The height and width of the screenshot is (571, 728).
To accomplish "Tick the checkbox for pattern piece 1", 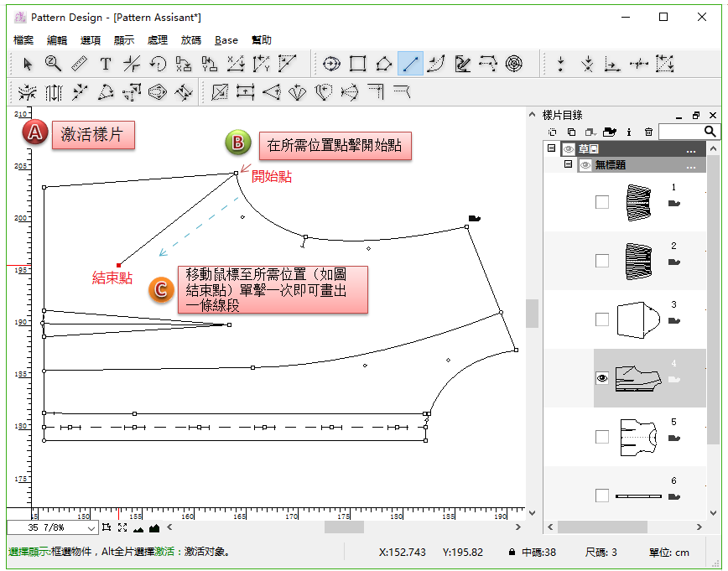I will tap(601, 202).
